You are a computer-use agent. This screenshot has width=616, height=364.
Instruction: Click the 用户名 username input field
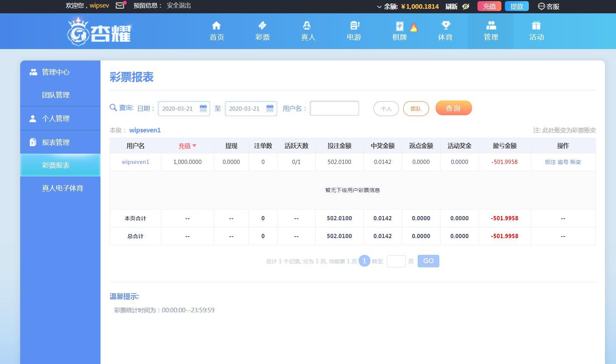click(334, 108)
